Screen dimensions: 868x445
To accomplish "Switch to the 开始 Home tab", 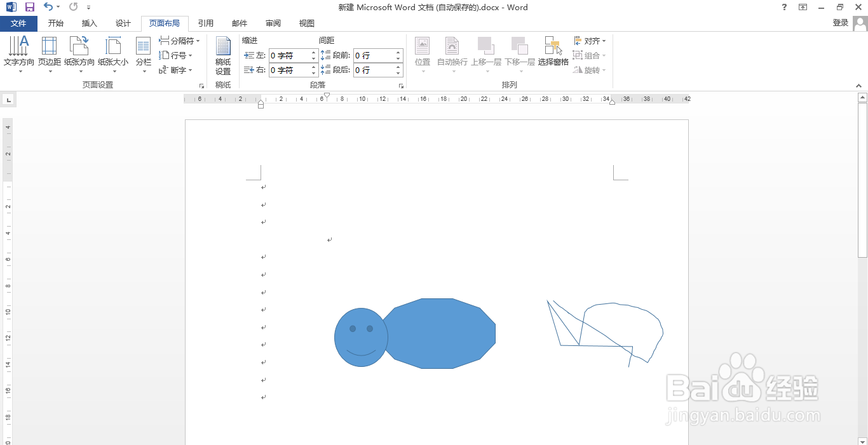I will pyautogui.click(x=56, y=23).
